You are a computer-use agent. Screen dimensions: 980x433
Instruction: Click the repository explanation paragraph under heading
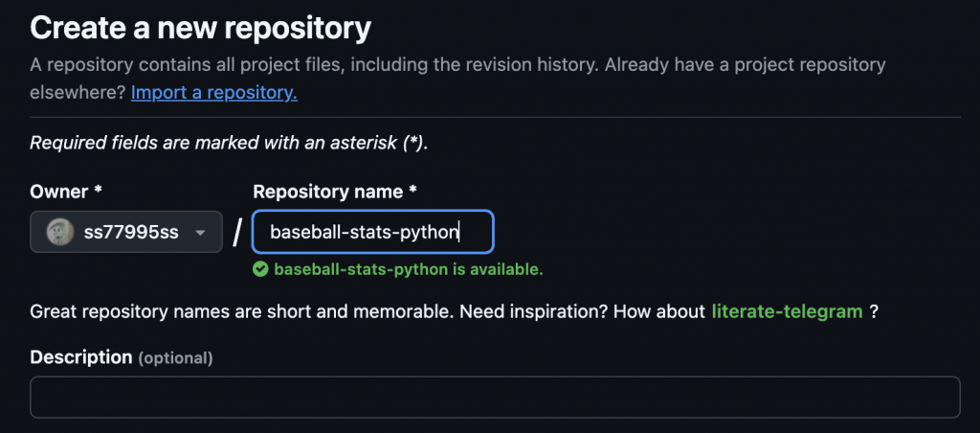[x=457, y=66]
